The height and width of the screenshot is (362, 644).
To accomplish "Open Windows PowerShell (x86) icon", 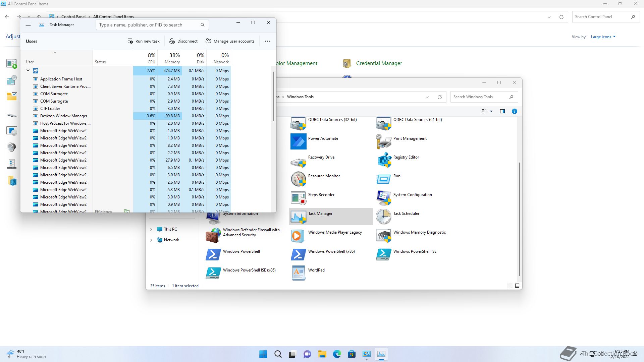I will [298, 254].
